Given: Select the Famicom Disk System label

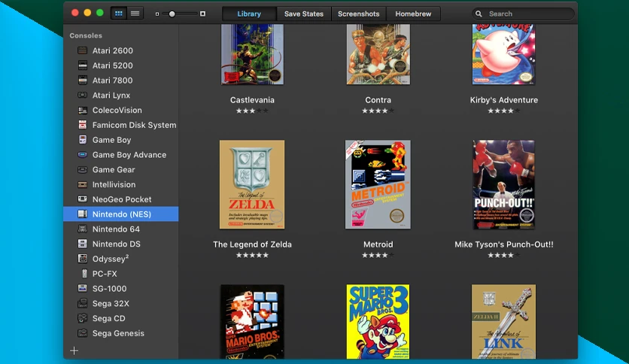Looking at the screenshot, I should (135, 125).
